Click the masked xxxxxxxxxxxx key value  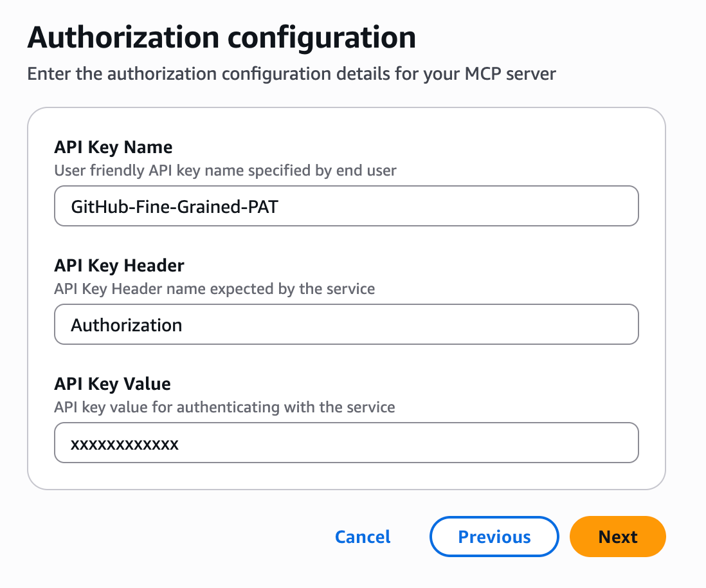tap(125, 443)
